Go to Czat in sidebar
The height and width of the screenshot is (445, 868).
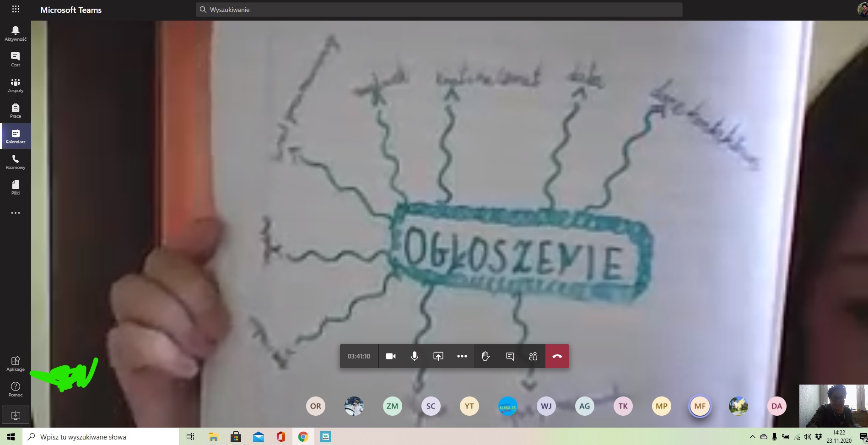point(16,59)
